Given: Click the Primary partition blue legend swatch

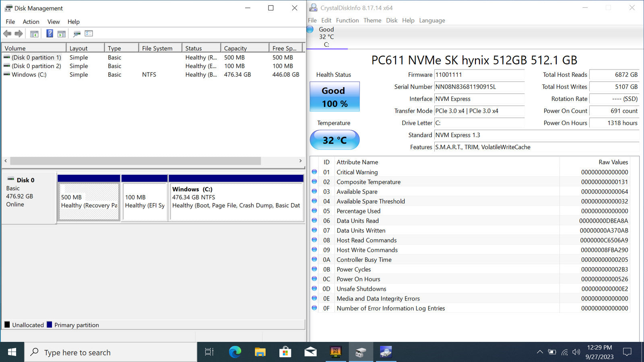Looking at the screenshot, I should 50,325.
